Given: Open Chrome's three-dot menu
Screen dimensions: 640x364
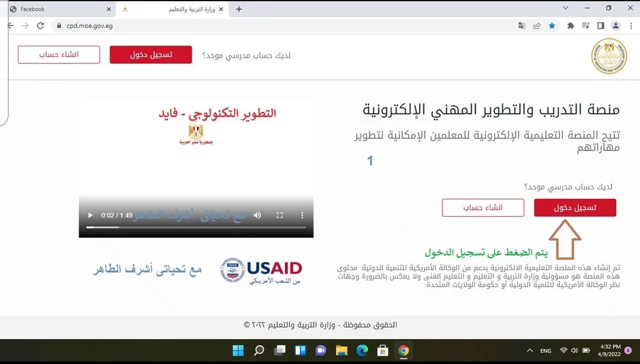Looking at the screenshot, I should coord(631,26).
